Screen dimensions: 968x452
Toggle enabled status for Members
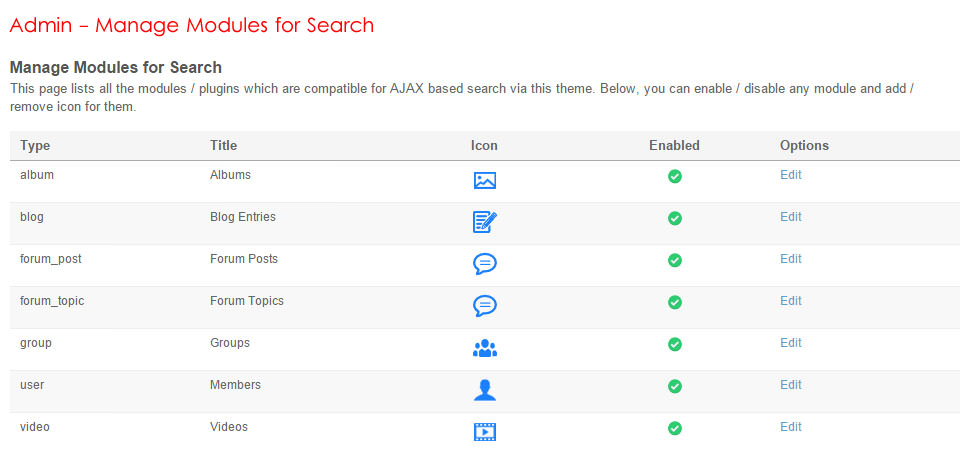675,386
